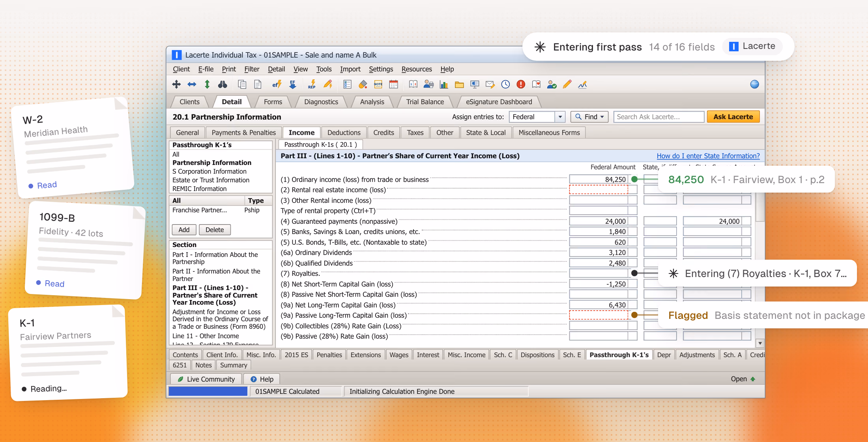Click the book with heart icon
Screen dimensions: 868x442
coord(536,84)
